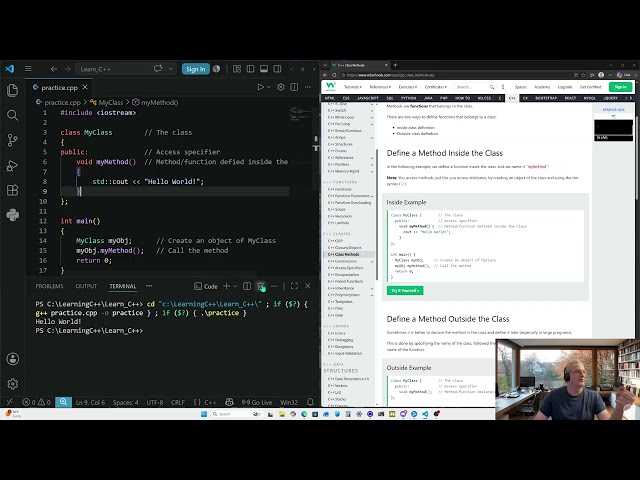Open the Manage gear in the activity bar
640x480 pixels.
coord(13,384)
